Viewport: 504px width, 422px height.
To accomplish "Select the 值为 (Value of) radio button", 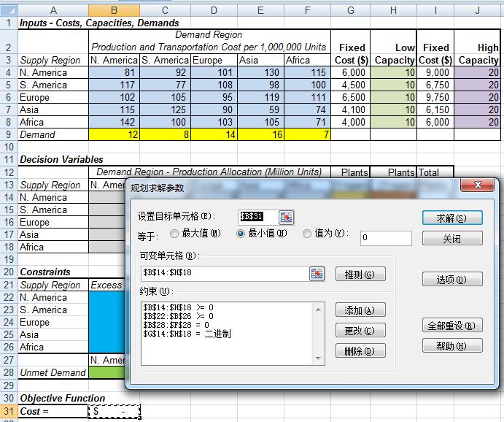I will [x=307, y=234].
